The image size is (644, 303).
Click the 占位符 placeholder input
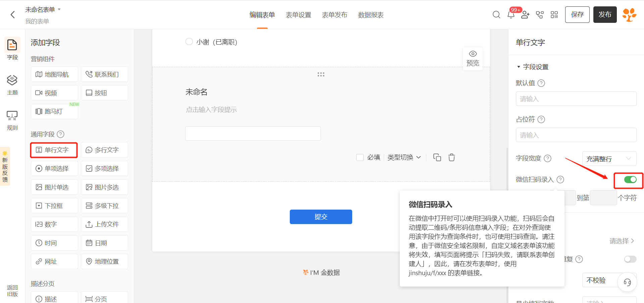click(x=576, y=135)
